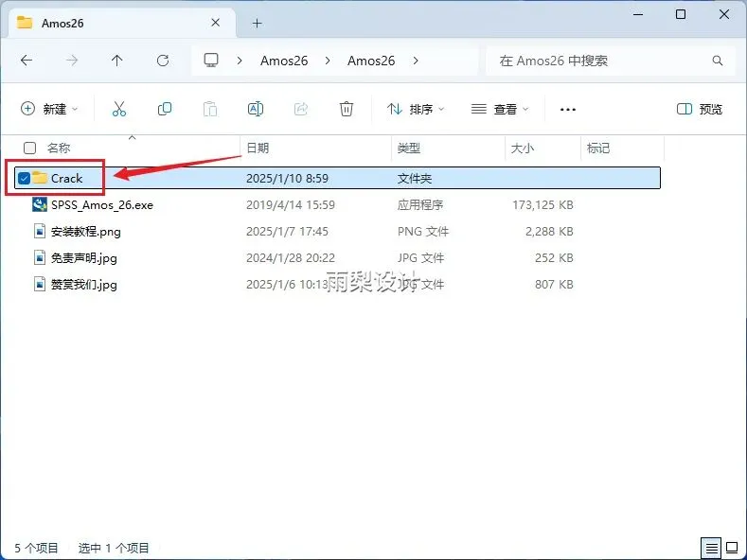Click the Delete trash icon

(x=347, y=109)
